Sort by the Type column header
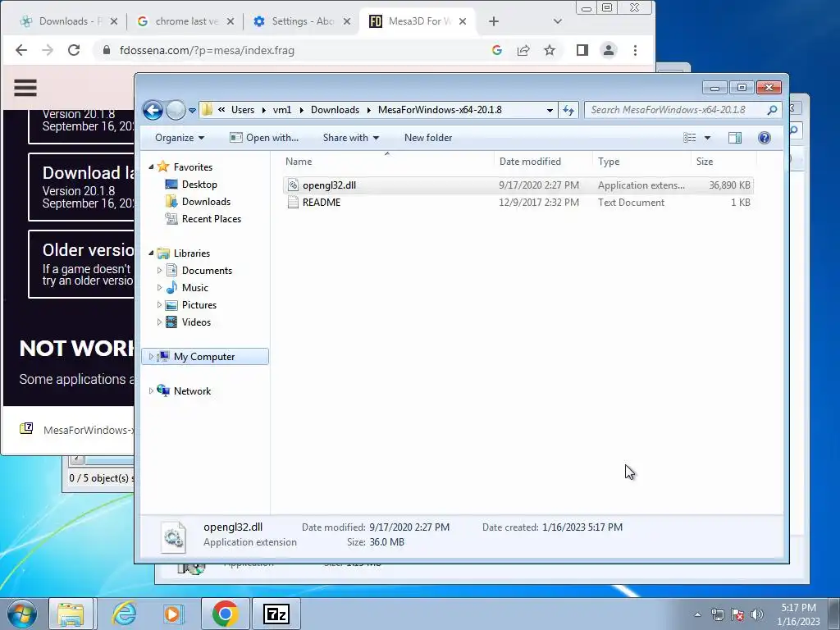Viewport: 840px width, 630px height. (x=641, y=162)
